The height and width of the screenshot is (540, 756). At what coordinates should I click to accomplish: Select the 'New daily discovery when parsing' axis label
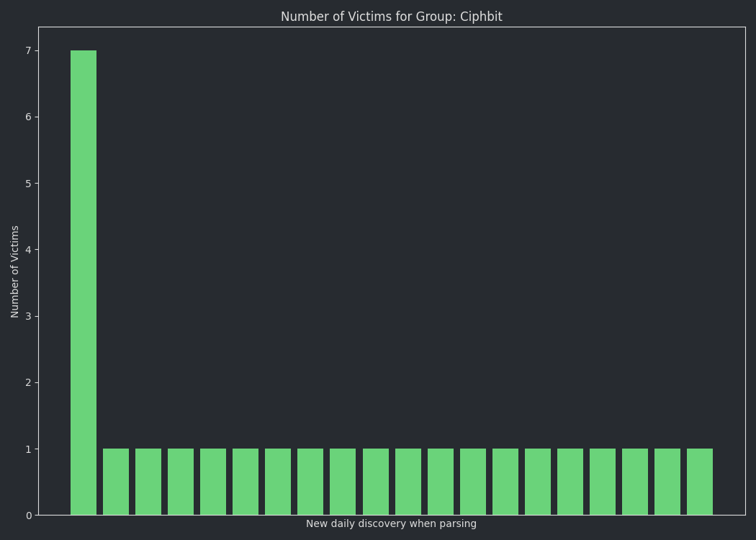(391, 523)
